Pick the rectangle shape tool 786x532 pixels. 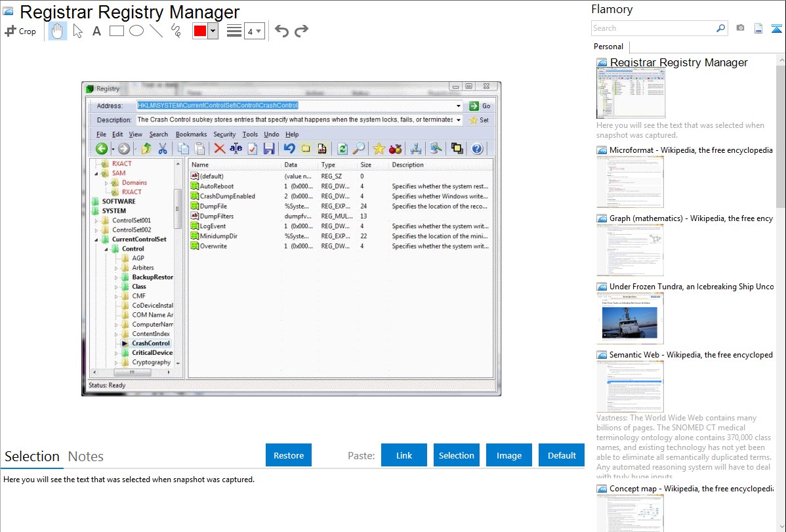tap(116, 31)
